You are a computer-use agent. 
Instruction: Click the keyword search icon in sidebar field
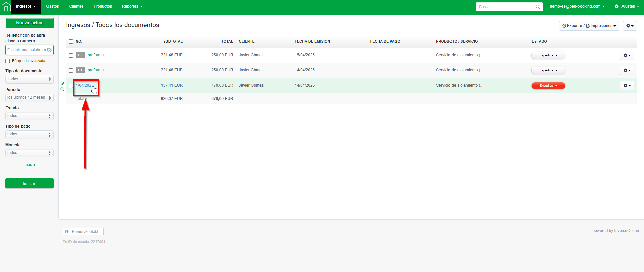[x=49, y=50]
